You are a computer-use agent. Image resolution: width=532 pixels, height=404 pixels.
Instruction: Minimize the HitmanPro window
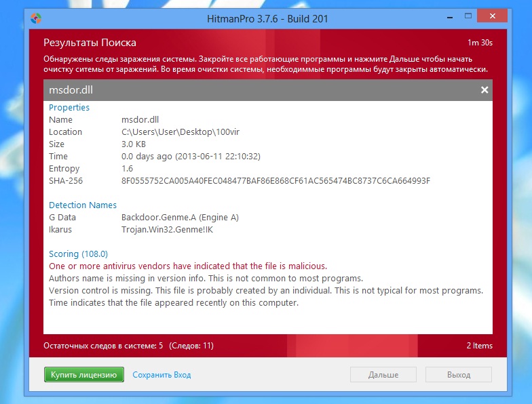point(450,16)
